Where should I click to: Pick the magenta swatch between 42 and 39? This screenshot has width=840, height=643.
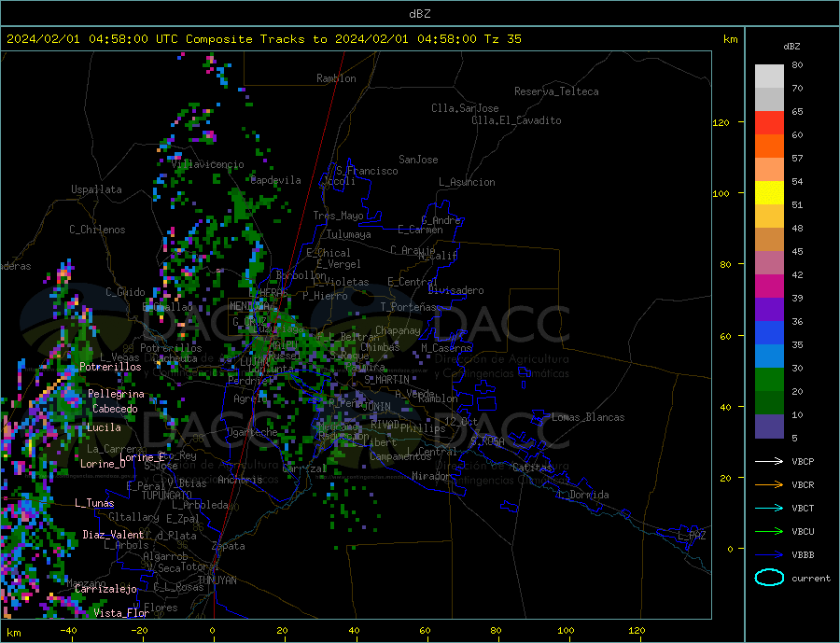769,287
